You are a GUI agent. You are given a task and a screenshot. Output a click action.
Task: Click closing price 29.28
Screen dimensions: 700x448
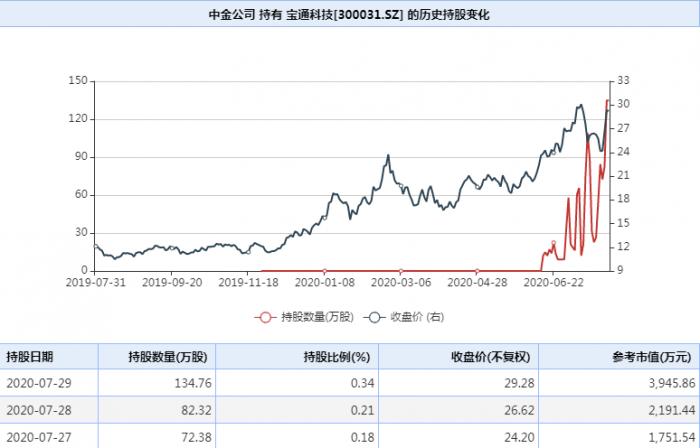pos(519,383)
